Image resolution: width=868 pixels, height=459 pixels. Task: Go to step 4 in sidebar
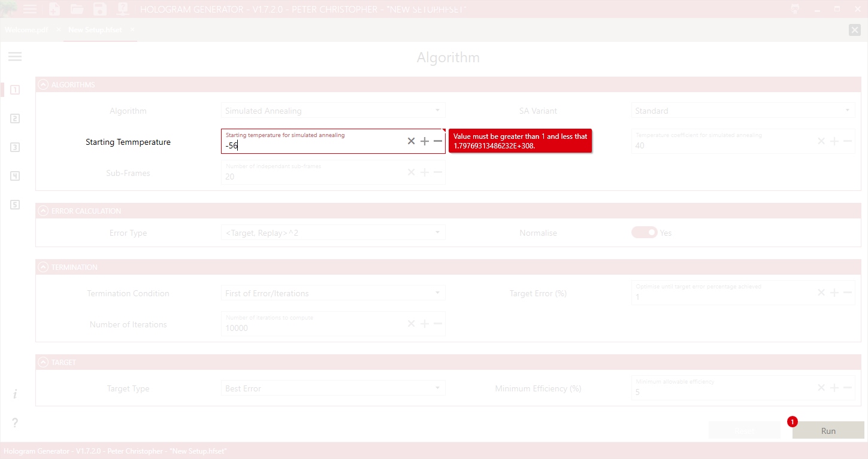tap(15, 176)
